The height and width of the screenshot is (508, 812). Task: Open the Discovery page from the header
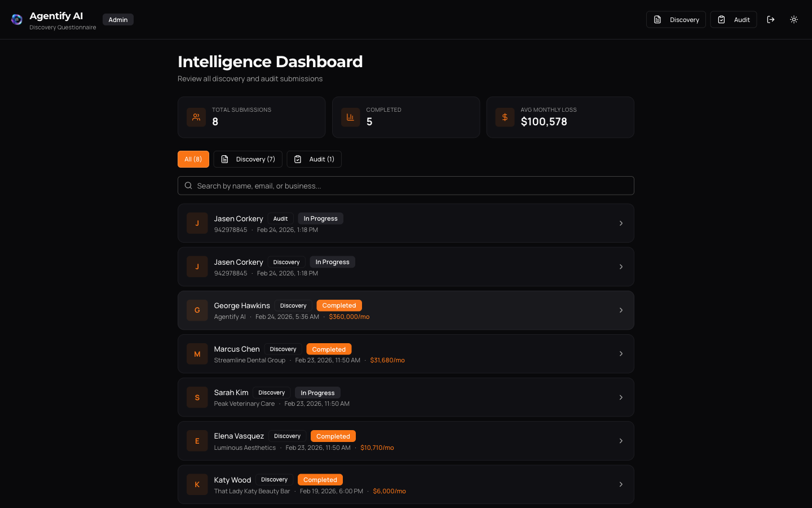(676, 19)
